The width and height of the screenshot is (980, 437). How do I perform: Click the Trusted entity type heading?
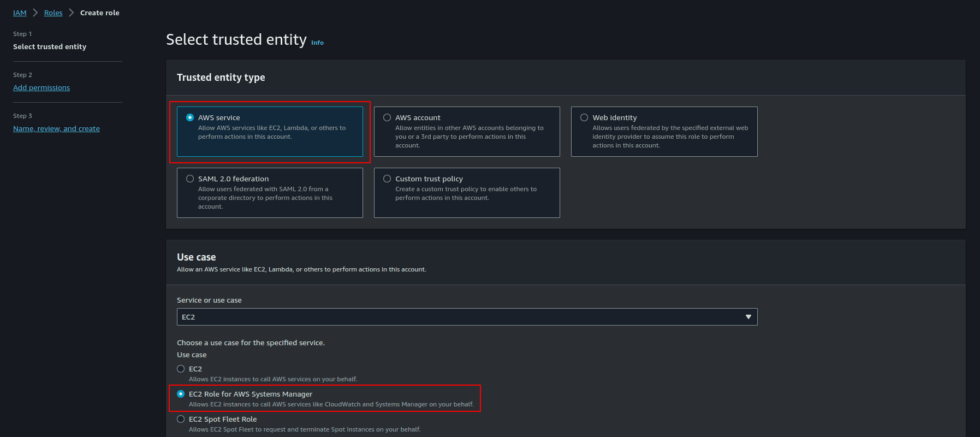point(221,78)
